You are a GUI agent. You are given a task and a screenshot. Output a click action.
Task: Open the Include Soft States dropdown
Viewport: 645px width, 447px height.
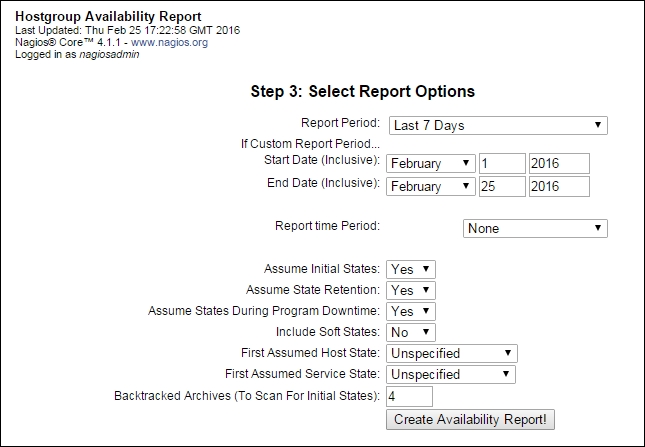click(411, 332)
